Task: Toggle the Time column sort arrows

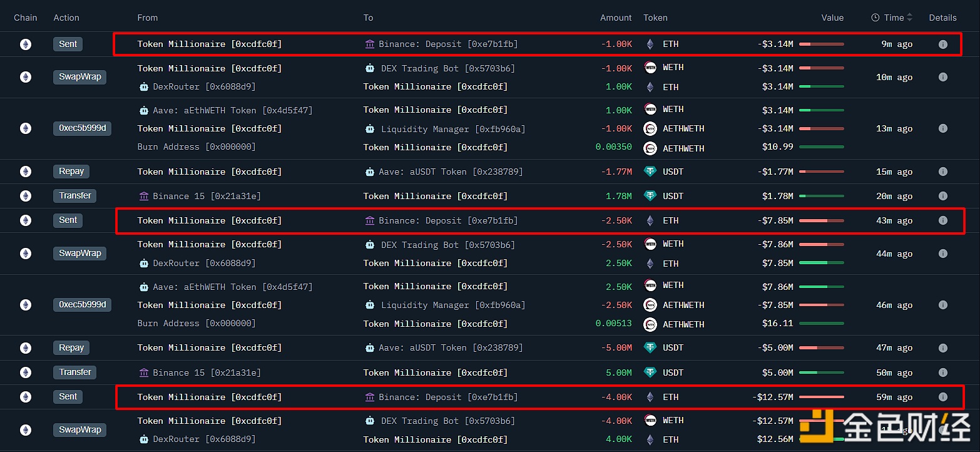Action: coord(910,18)
